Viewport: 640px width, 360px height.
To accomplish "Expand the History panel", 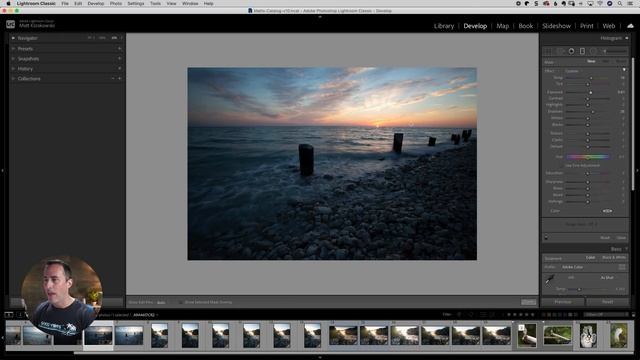I will 13,69.
